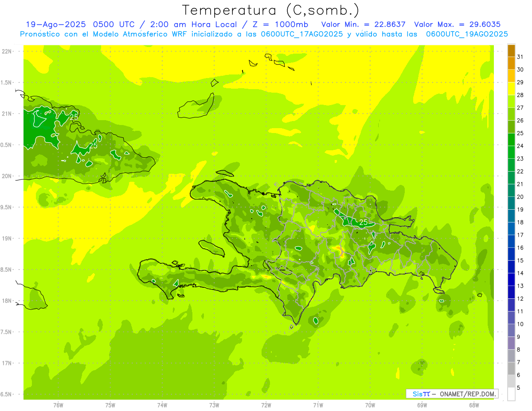Click the '74W' longitude axis label

pyautogui.click(x=162, y=405)
